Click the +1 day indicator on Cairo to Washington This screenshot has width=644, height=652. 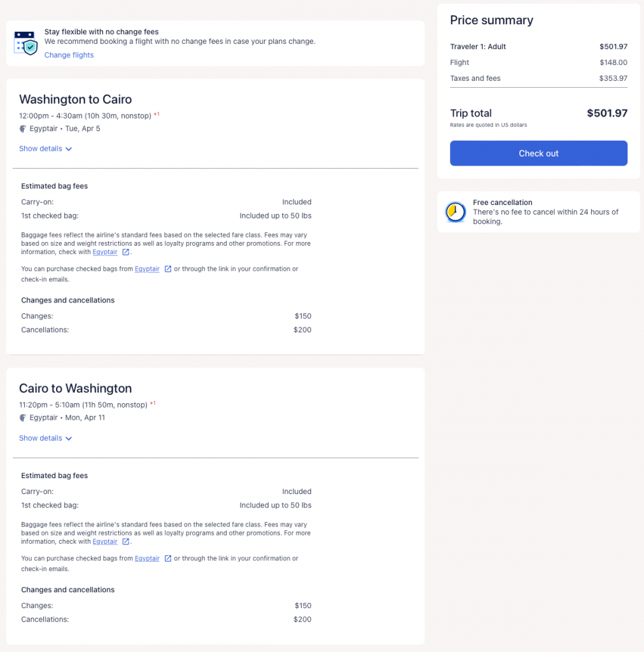coord(153,404)
